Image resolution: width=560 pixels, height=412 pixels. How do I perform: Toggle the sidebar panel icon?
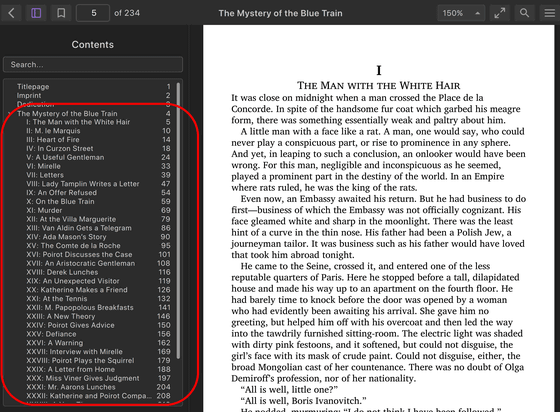tap(36, 13)
